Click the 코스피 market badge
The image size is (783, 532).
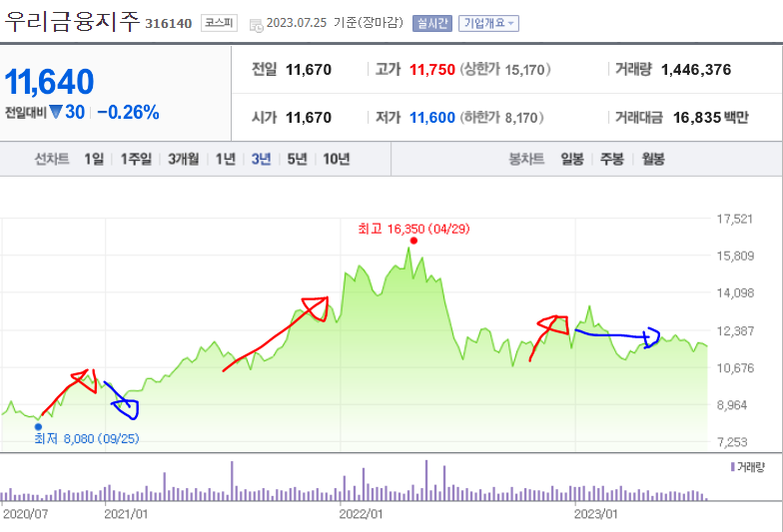pyautogui.click(x=219, y=23)
